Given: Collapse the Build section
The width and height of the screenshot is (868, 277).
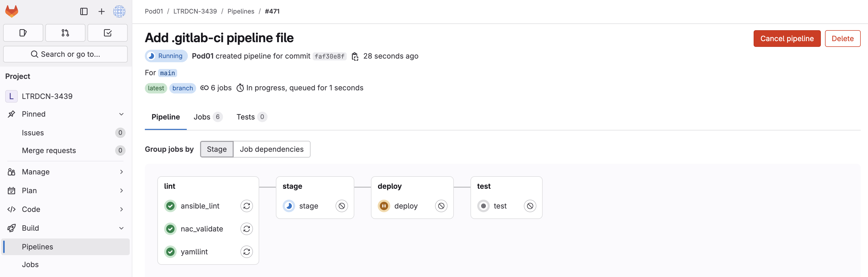Looking at the screenshot, I should coord(121,228).
